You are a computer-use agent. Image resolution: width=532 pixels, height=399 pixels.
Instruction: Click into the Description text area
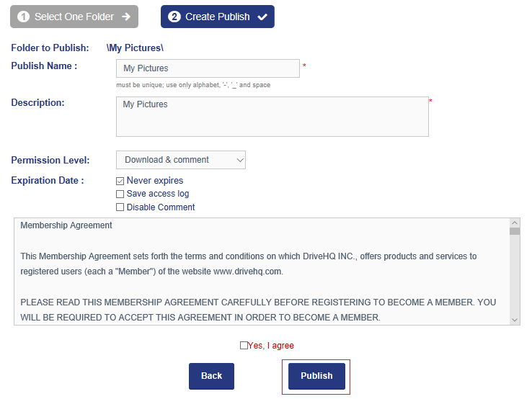[x=272, y=117]
